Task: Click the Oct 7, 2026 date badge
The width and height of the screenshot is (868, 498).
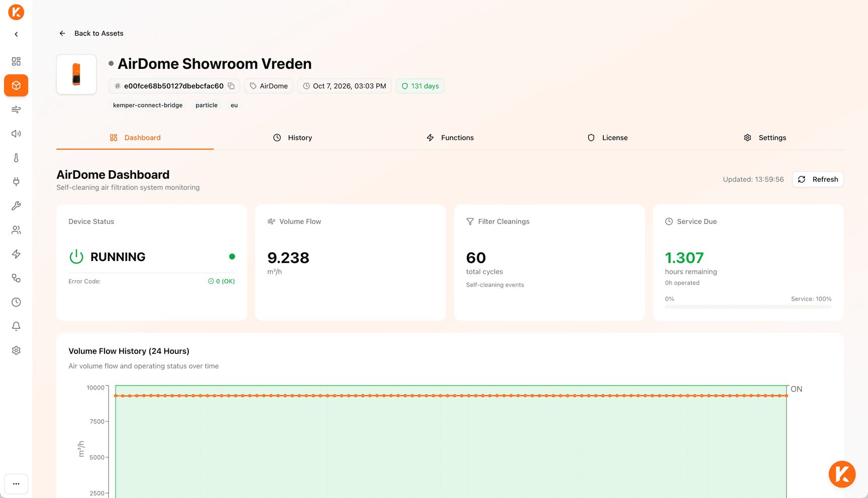Action: pyautogui.click(x=345, y=86)
